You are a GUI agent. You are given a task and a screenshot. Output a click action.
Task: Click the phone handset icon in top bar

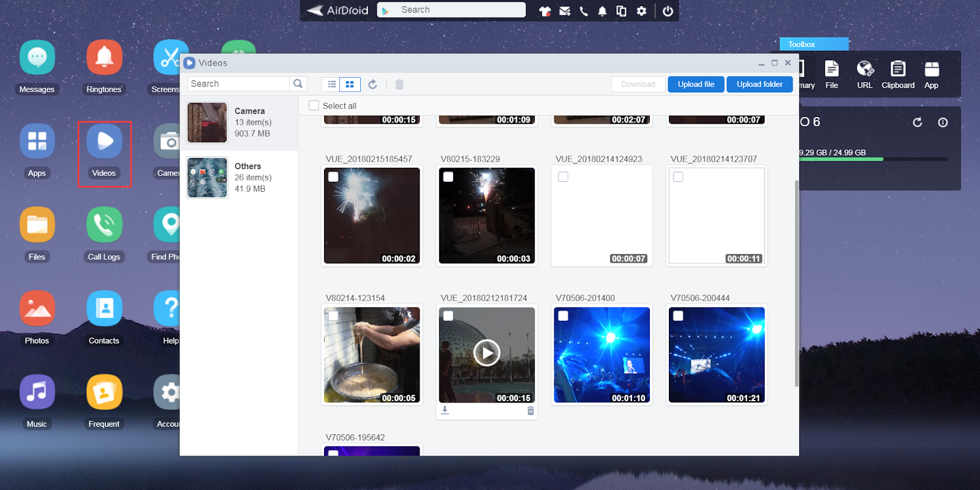(584, 11)
